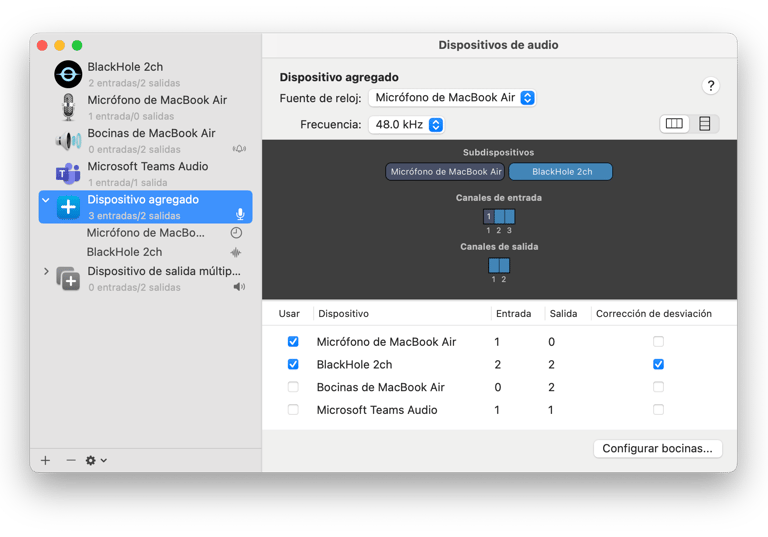The image size is (768, 537).
Task: Select Bocinas de MacBook Air in sidebar
Action: tap(145, 141)
